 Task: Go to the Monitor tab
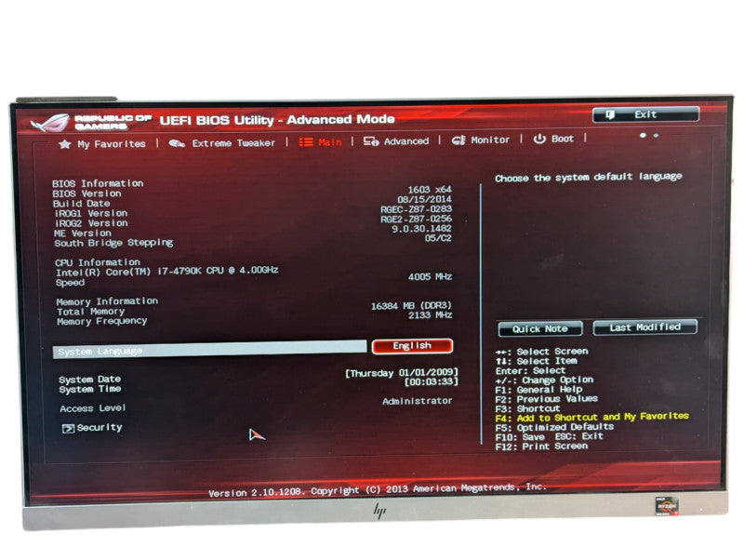[480, 140]
